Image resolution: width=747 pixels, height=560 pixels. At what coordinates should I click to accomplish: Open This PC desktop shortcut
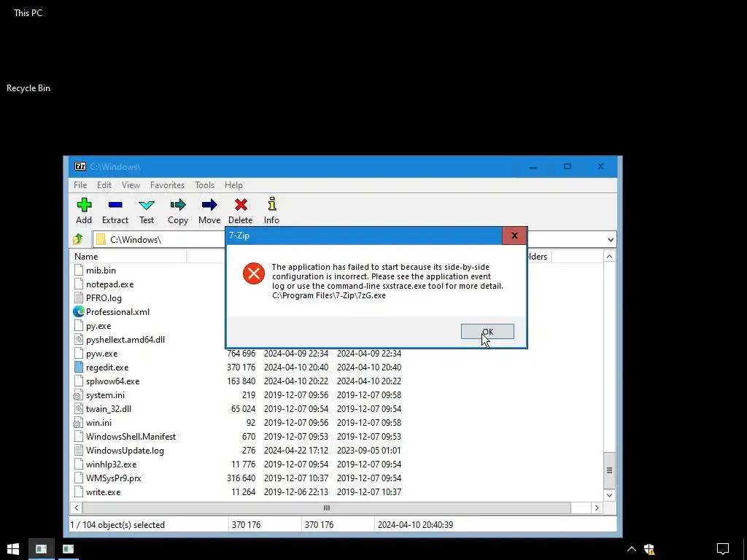point(28,13)
